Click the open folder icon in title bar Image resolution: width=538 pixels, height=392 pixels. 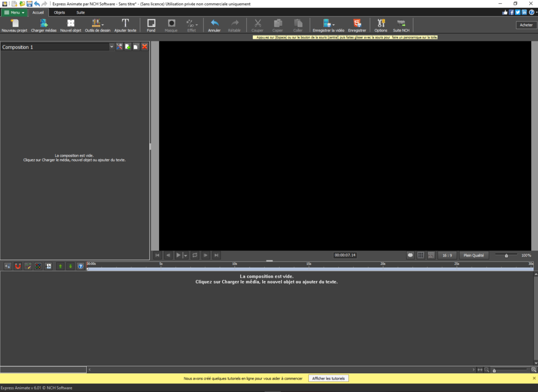click(22, 4)
